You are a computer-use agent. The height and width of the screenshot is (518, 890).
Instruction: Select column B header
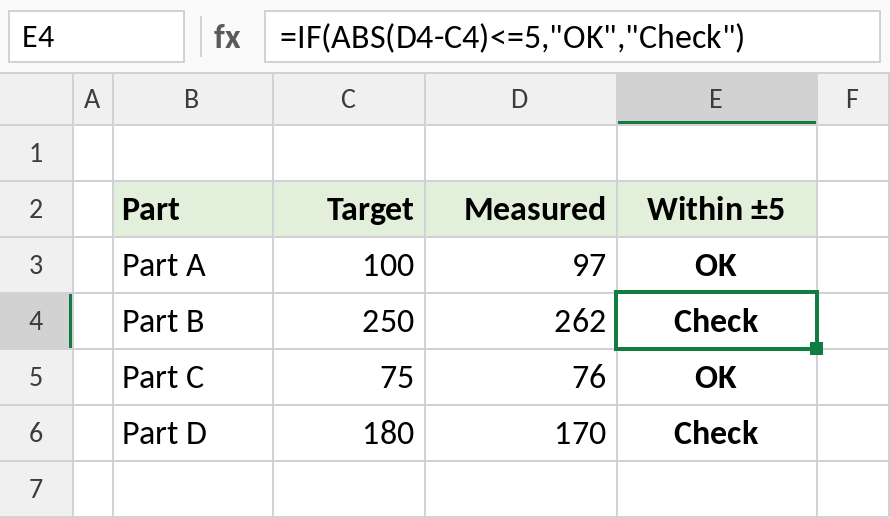193,99
